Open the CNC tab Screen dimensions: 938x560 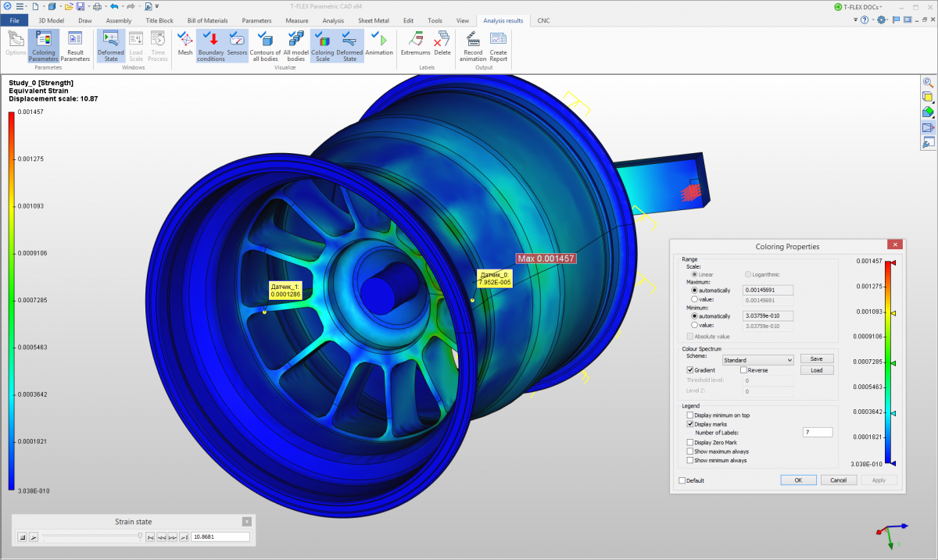tap(543, 20)
